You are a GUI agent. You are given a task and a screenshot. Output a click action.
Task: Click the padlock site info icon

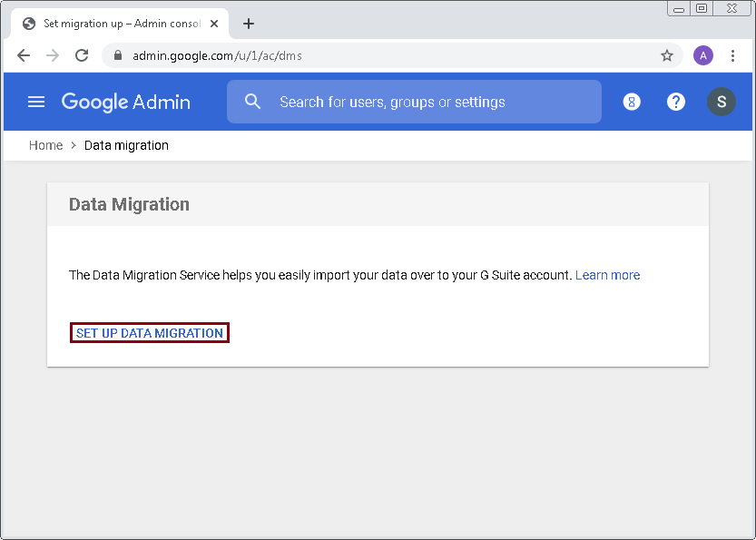coord(118,55)
